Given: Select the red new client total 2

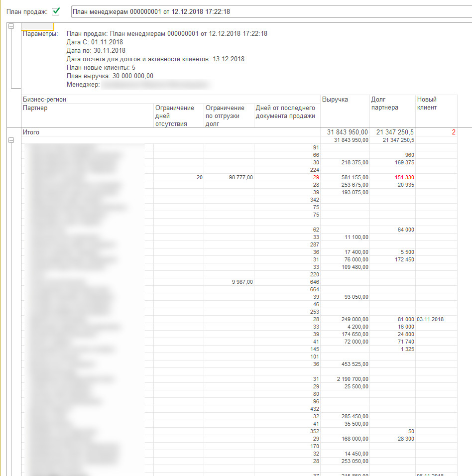Looking at the screenshot, I should 453,132.
